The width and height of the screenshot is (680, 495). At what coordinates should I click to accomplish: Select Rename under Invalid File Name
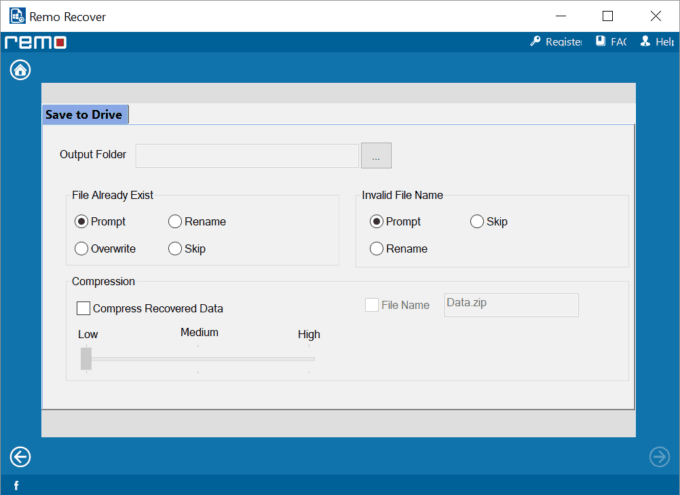pyautogui.click(x=399, y=249)
